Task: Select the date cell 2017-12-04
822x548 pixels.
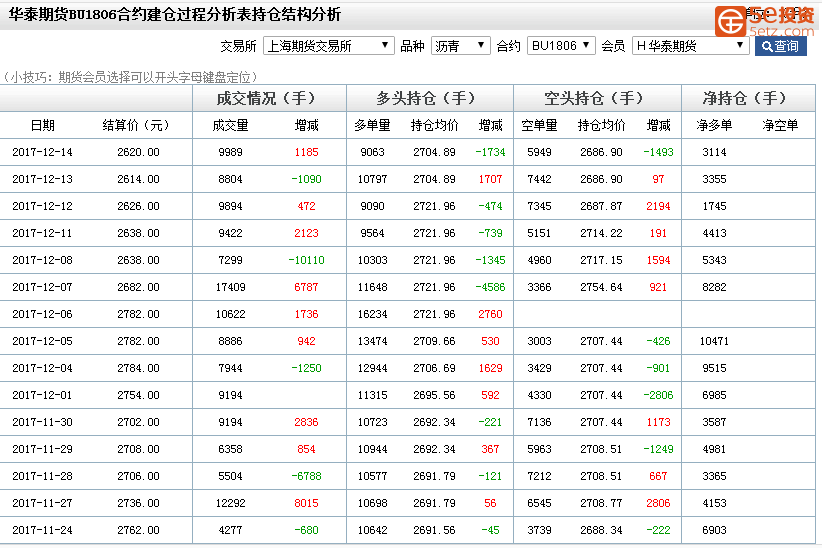Action: coord(42,369)
